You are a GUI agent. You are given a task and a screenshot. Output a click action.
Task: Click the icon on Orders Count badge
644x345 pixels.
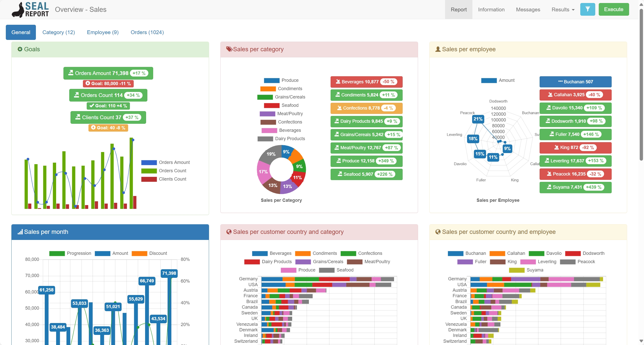click(x=77, y=95)
